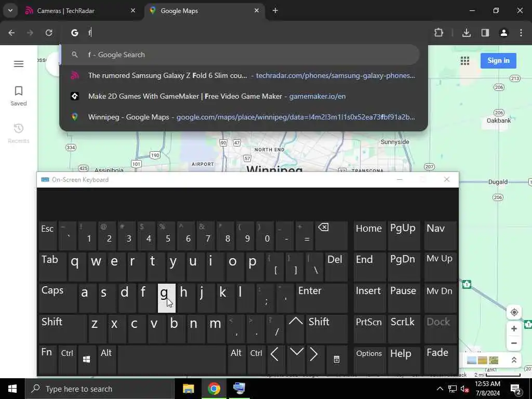Open Chrome downloads icon
Image resolution: width=532 pixels, height=399 pixels.
pyautogui.click(x=467, y=33)
